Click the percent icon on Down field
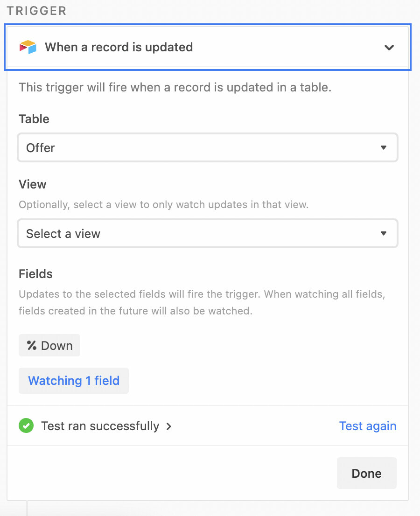 pyautogui.click(x=32, y=345)
